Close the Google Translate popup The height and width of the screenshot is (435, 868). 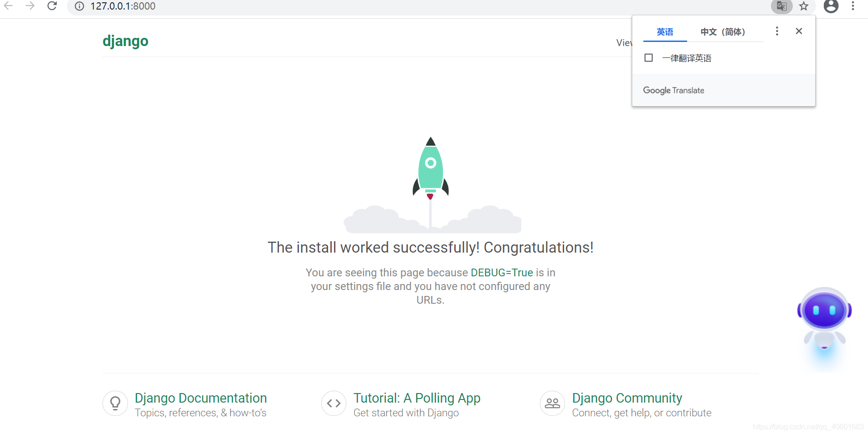coord(799,31)
